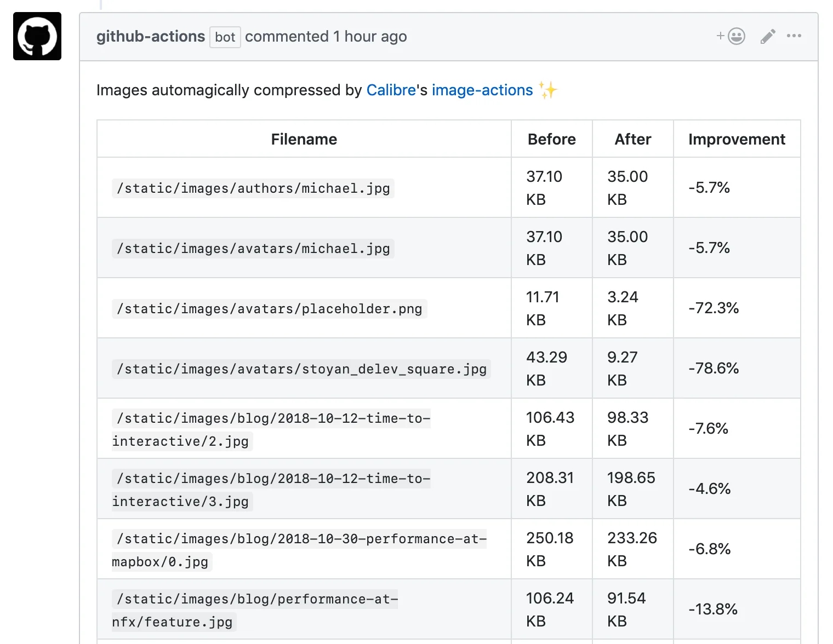Open the github-actions profile link
The width and height of the screenshot is (833, 644).
(x=151, y=36)
